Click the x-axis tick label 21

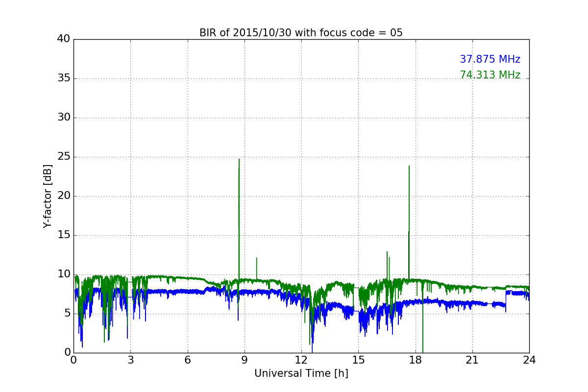(x=472, y=360)
